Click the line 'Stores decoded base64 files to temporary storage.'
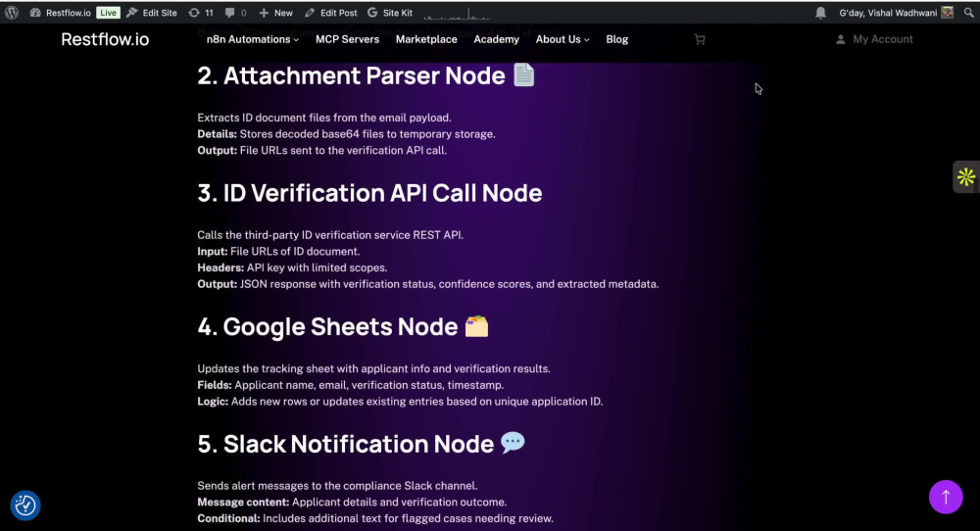Screen dimensions: 980x531 (367, 133)
